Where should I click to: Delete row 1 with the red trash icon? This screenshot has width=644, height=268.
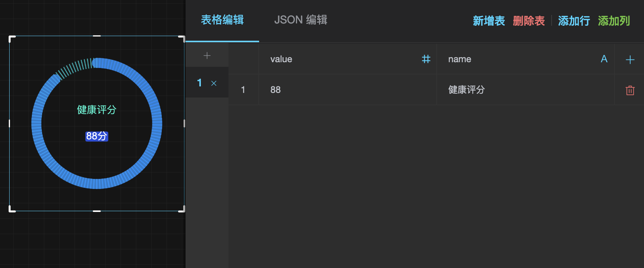[630, 90]
